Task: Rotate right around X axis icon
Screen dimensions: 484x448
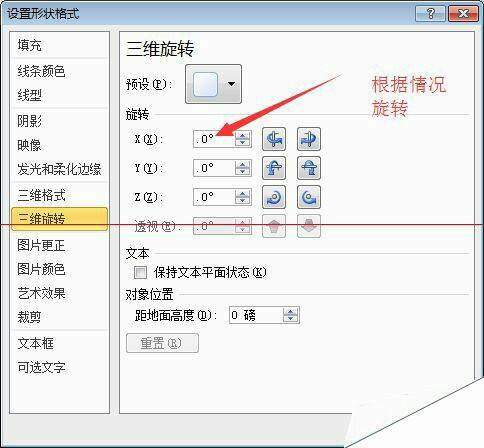Action: [309, 139]
